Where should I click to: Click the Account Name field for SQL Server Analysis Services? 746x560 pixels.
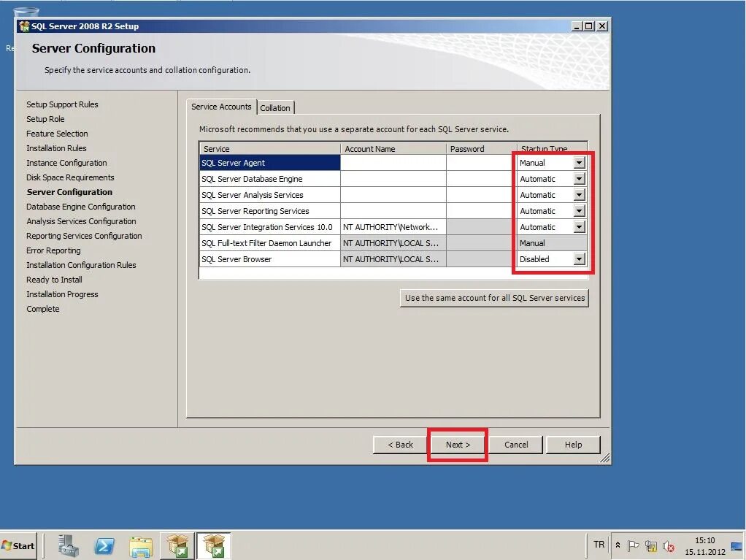[x=393, y=195]
